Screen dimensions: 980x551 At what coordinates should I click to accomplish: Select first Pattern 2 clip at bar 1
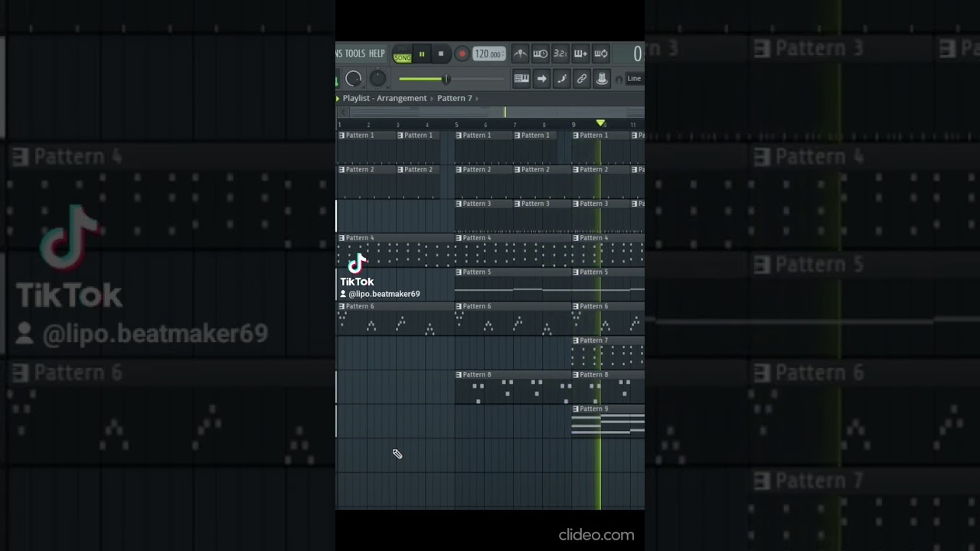(x=366, y=181)
